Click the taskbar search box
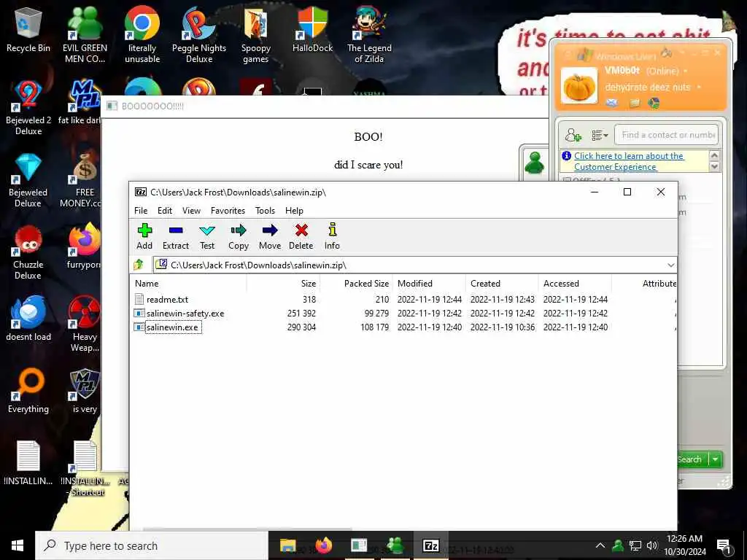Screen dimensions: 747x560 tap(152, 545)
